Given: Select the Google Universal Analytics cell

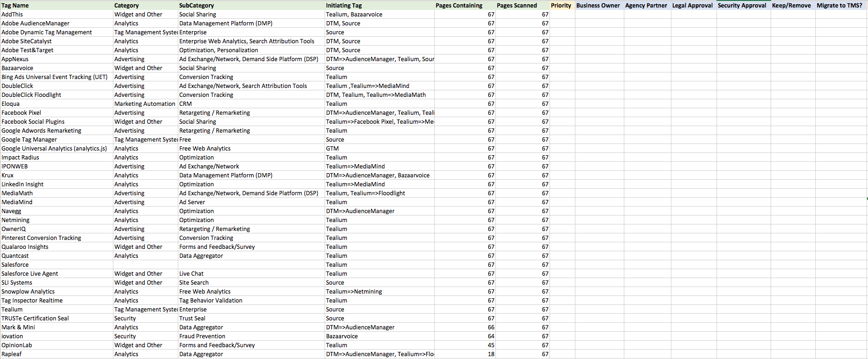Looking at the screenshot, I should point(56,148).
